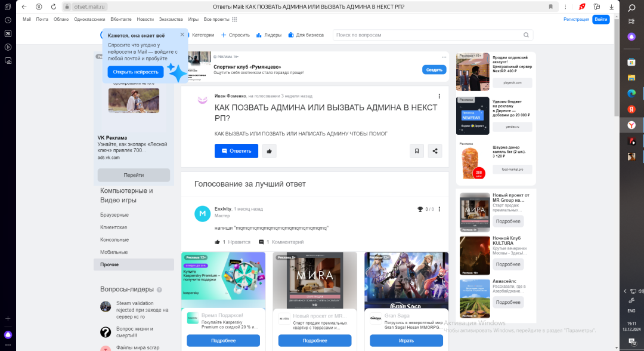Open the Yandex home icon beside reload
Screen dimensions: 644x351
[x=39, y=7]
